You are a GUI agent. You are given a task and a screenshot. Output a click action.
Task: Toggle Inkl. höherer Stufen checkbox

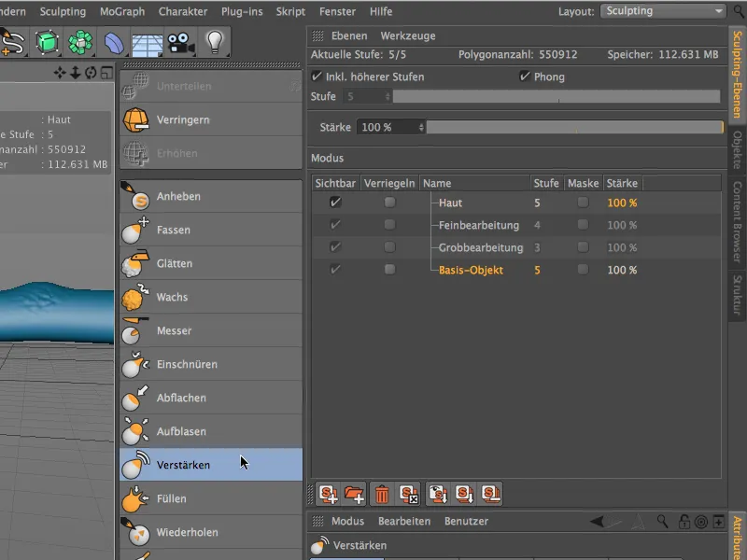pos(317,77)
